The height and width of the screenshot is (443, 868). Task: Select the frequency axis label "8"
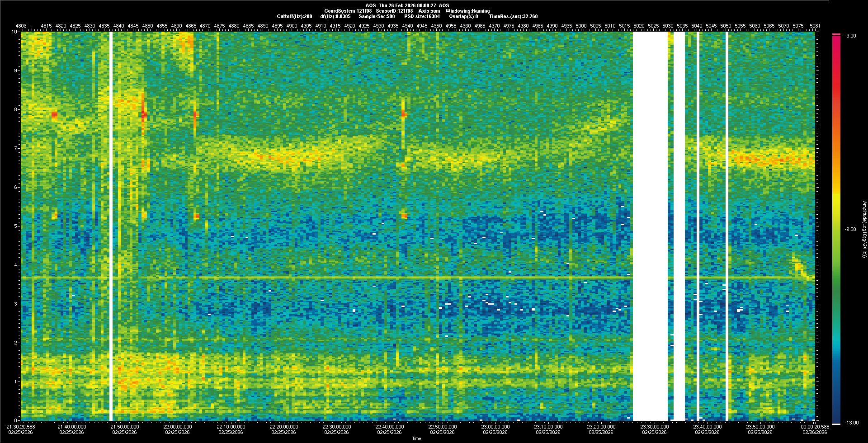16,109
